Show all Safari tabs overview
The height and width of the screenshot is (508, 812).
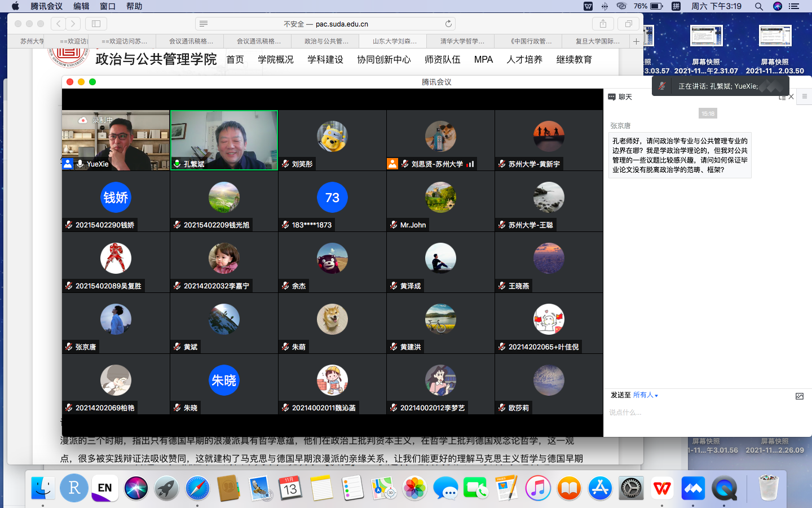[628, 24]
